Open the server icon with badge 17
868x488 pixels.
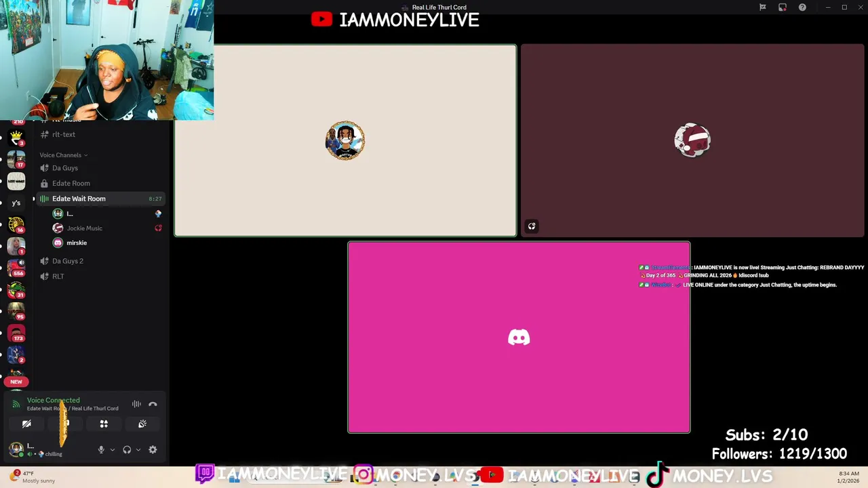pos(16,160)
